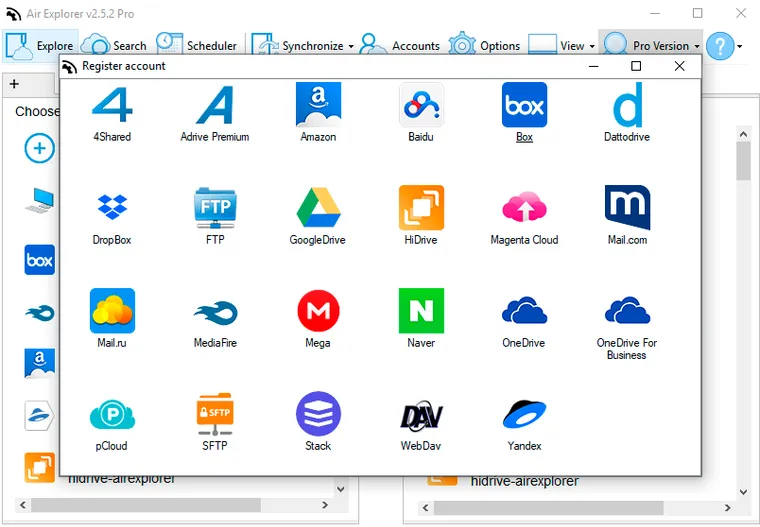This screenshot has width=760, height=527.
Task: Pick HiDrive in the Register account dialog
Action: pyautogui.click(x=421, y=216)
